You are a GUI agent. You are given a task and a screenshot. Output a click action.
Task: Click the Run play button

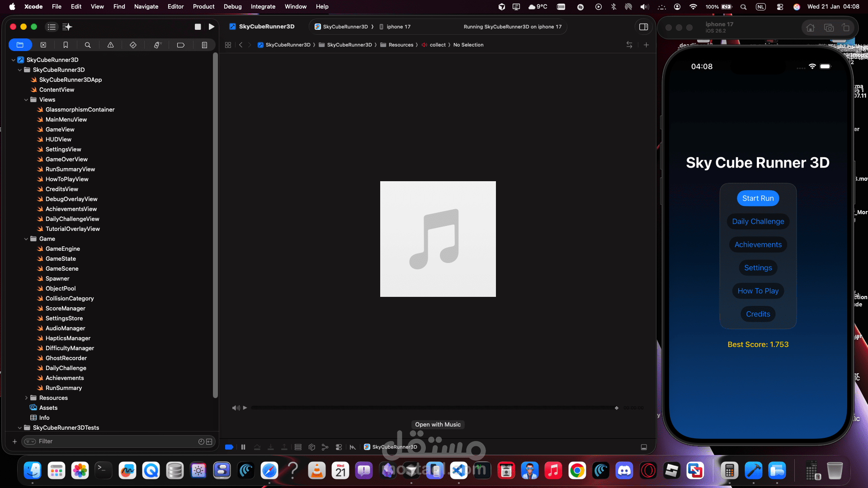pos(211,27)
